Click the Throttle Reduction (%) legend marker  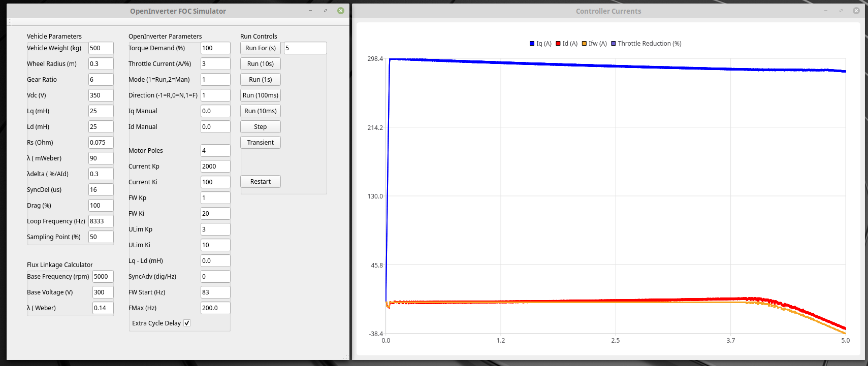(x=614, y=44)
